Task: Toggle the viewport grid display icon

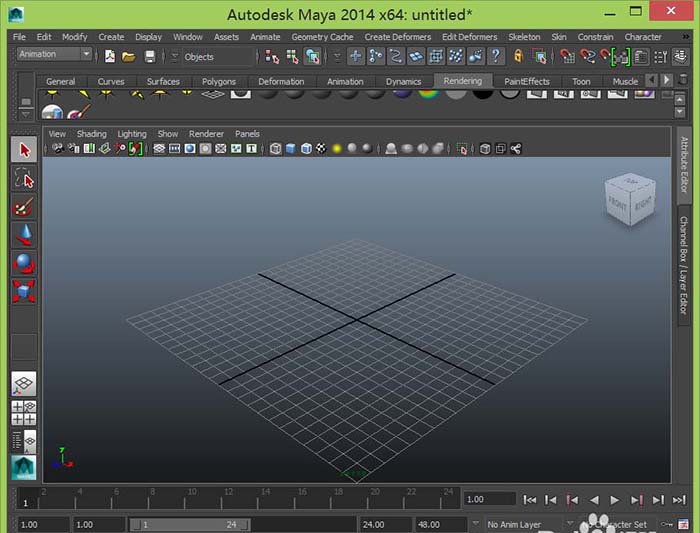Action: click(159, 149)
